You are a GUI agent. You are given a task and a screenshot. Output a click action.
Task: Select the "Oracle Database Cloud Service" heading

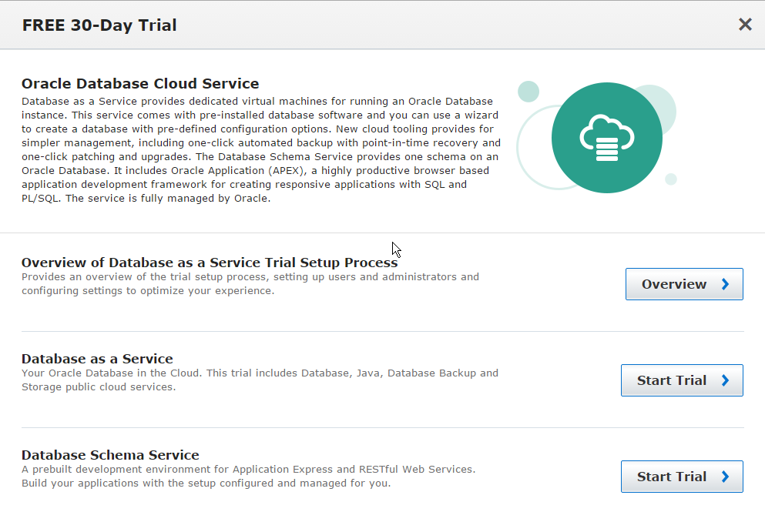tap(140, 84)
